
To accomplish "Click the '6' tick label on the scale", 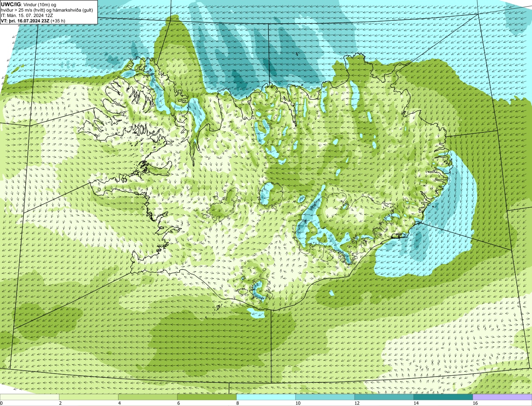I will [178, 403].
